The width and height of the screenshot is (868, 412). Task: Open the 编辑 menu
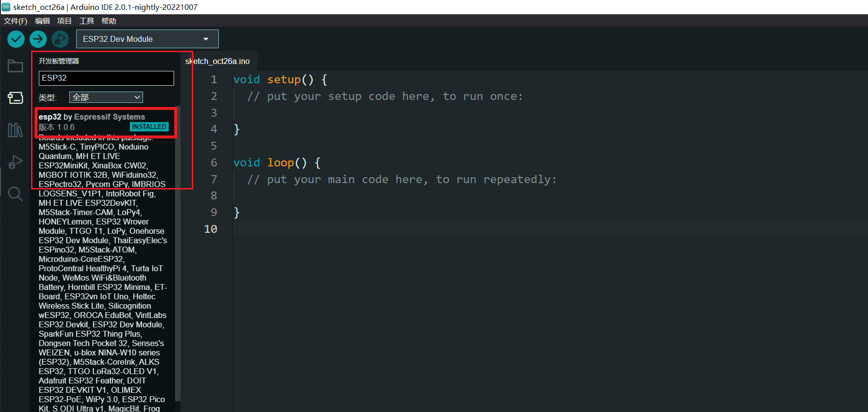(x=42, y=21)
